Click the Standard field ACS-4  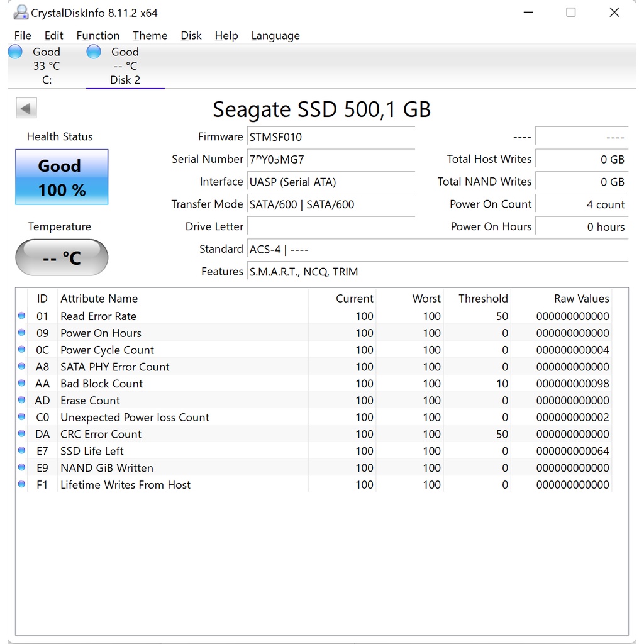click(438, 249)
